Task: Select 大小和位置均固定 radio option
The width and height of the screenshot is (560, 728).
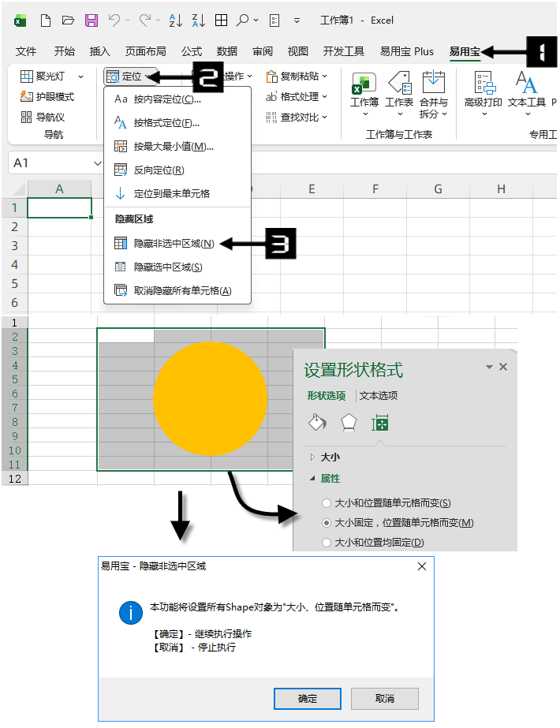Action: [x=327, y=542]
